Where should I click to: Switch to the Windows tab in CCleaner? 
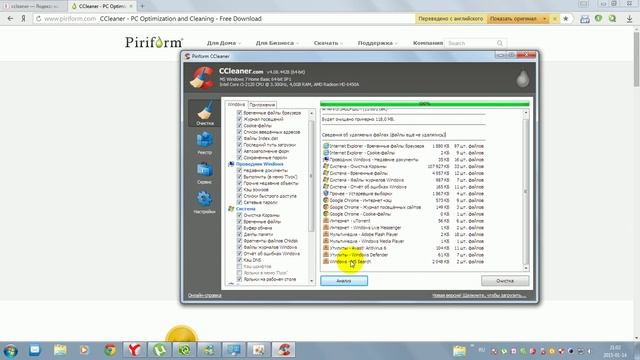point(236,104)
